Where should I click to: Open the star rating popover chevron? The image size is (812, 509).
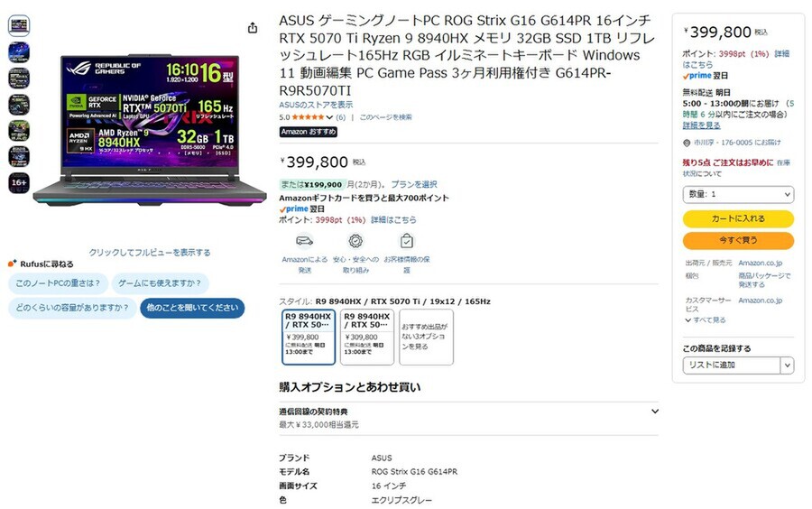pyautogui.click(x=329, y=117)
